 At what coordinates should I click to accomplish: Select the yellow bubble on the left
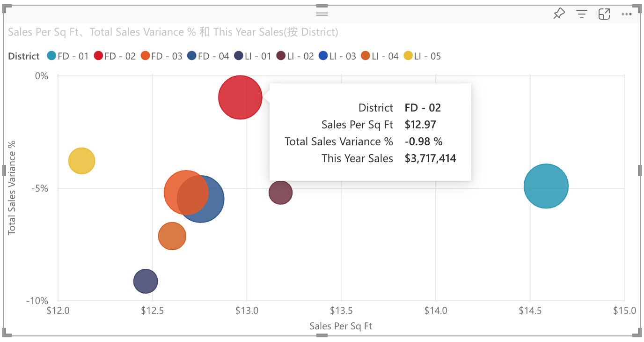81,161
